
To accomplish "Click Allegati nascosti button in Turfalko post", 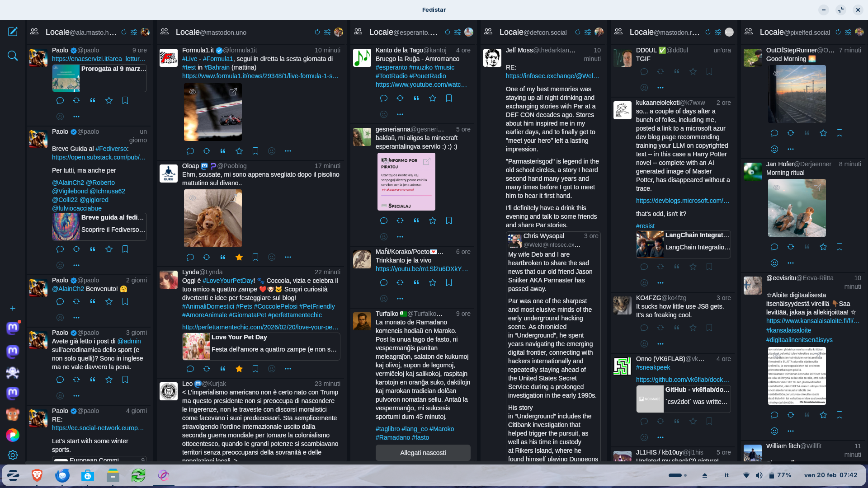I will click(x=423, y=453).
